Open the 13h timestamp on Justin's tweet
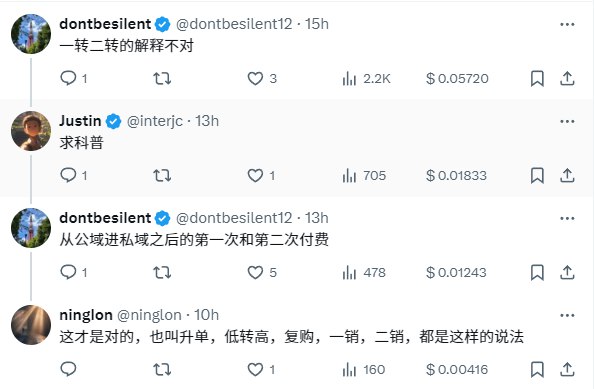Viewport: 594px width, 389px height. [x=207, y=121]
